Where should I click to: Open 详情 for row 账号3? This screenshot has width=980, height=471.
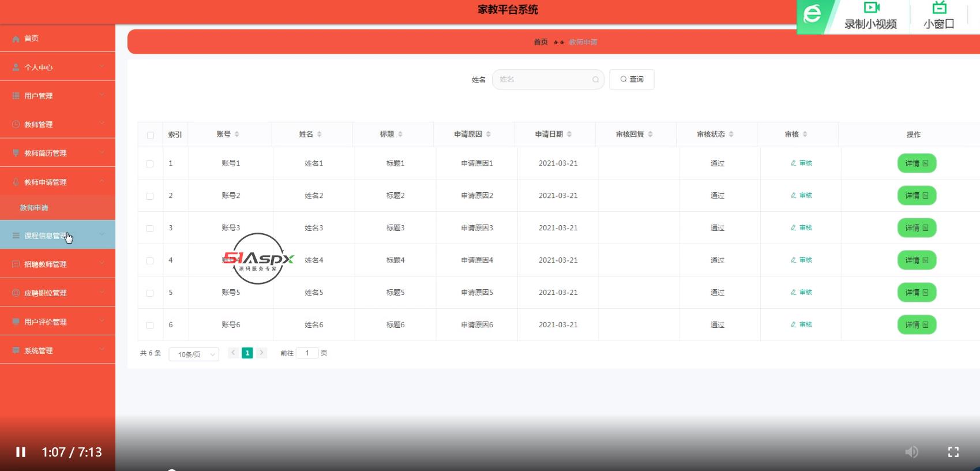coord(917,228)
